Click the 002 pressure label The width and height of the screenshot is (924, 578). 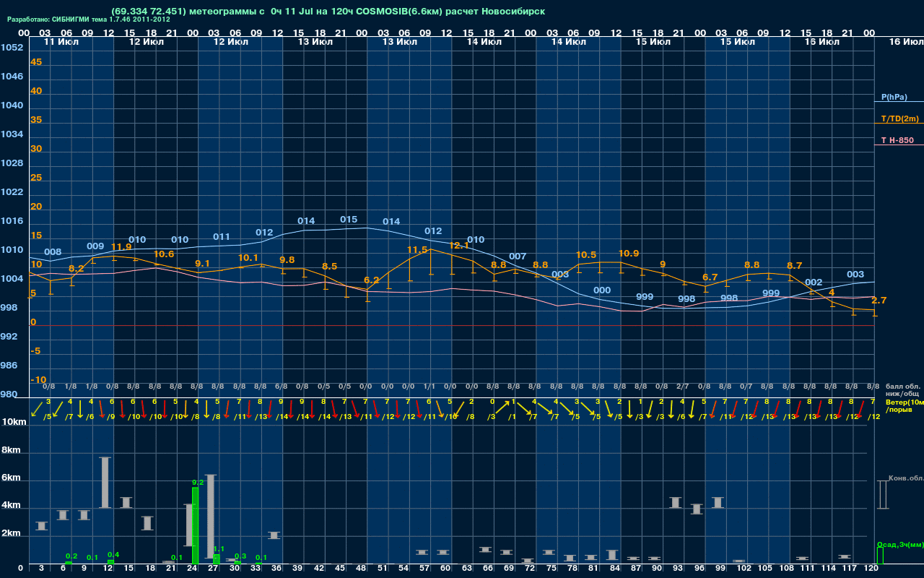(x=814, y=282)
